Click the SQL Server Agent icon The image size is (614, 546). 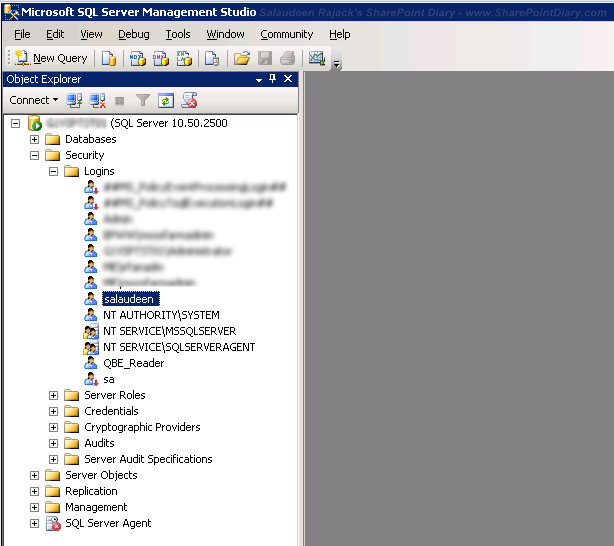tap(53, 524)
